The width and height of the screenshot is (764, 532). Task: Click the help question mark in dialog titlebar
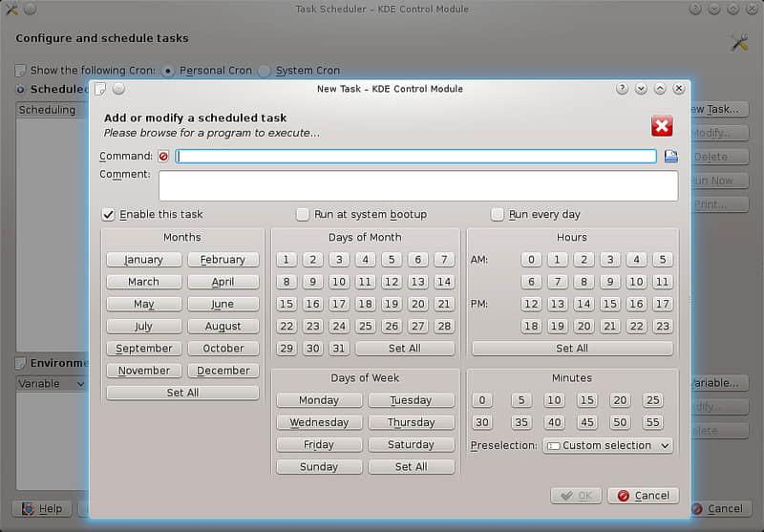[622, 89]
